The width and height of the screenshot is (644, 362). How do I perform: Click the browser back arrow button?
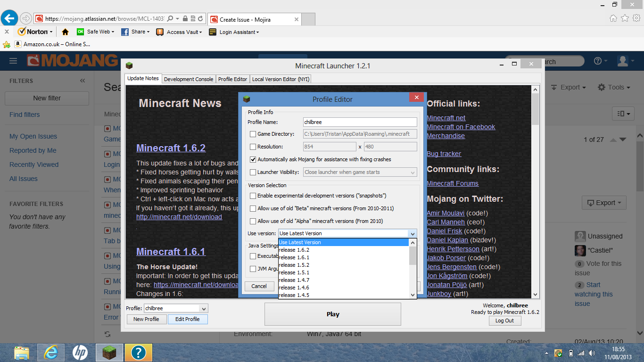coord(9,18)
